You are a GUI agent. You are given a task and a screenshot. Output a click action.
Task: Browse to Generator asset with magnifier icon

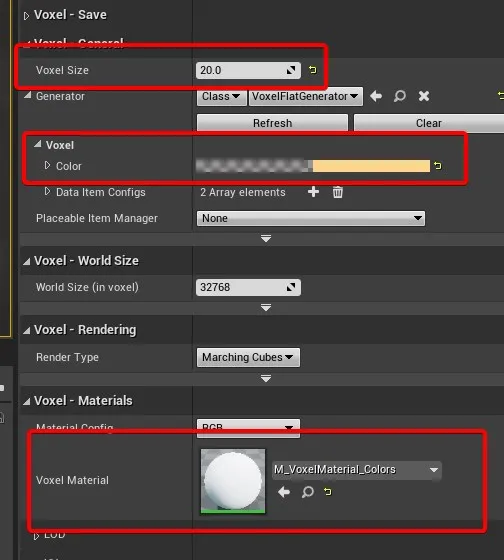coord(400,96)
